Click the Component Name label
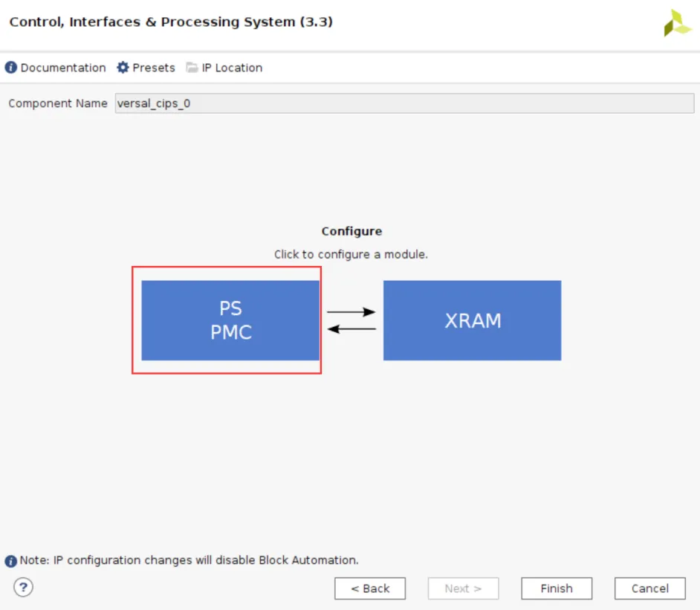700x610 pixels. 58,103
